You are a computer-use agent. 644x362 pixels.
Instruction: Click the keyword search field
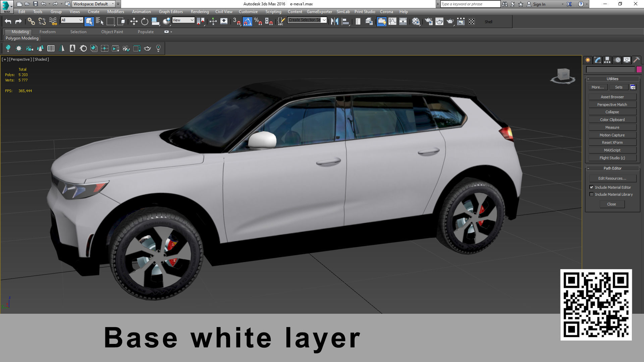470,4
